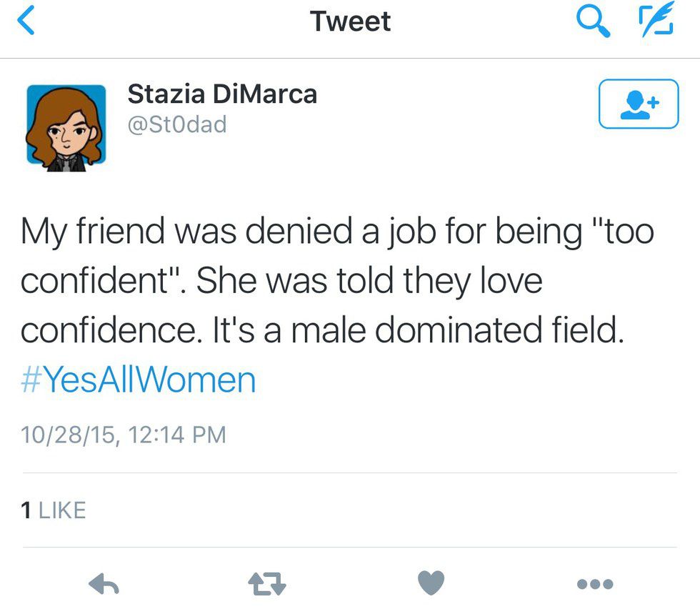Follow Stazia DiMarca with the add-person button
The width and height of the screenshot is (700, 609).
pos(639,104)
